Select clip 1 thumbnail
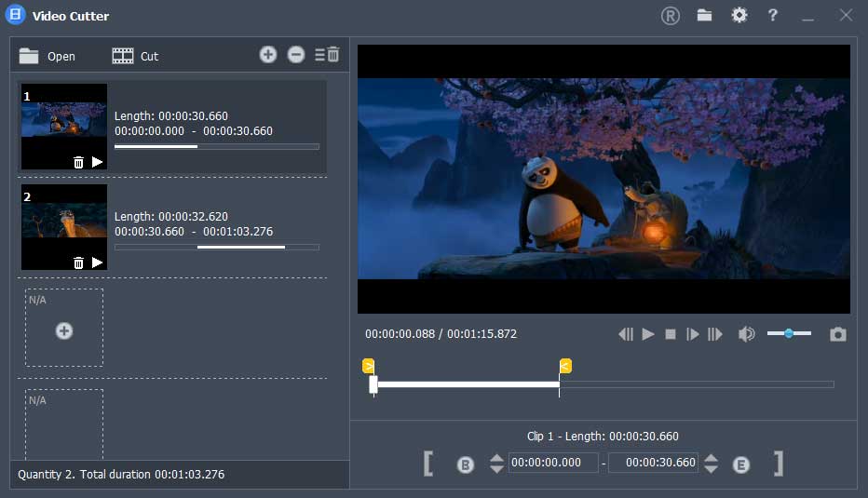 tap(64, 127)
